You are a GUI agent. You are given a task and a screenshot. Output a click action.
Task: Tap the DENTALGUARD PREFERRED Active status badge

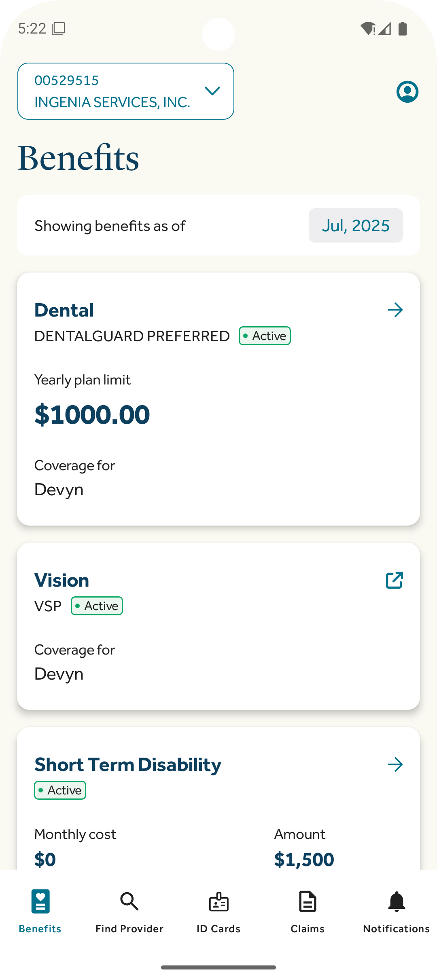[x=265, y=336]
